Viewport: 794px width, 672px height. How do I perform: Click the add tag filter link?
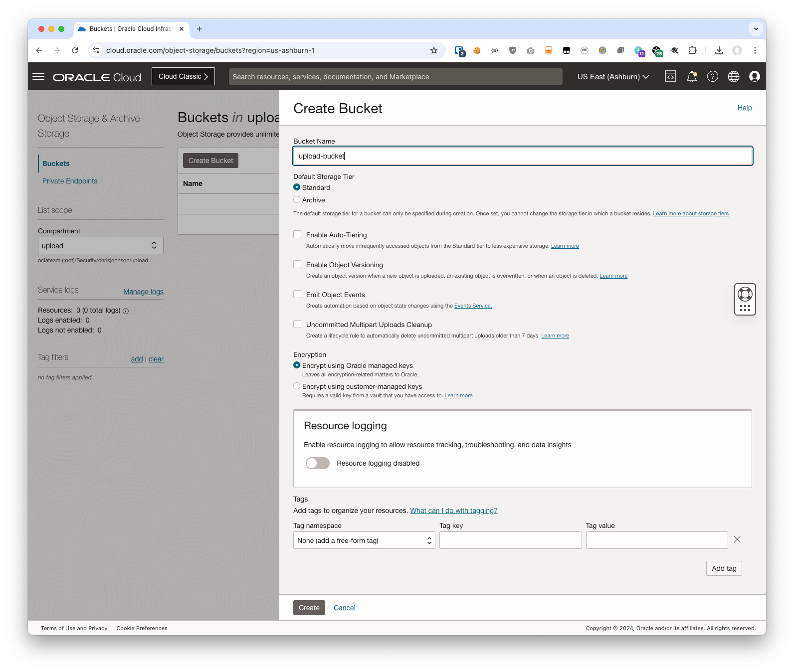click(x=137, y=359)
